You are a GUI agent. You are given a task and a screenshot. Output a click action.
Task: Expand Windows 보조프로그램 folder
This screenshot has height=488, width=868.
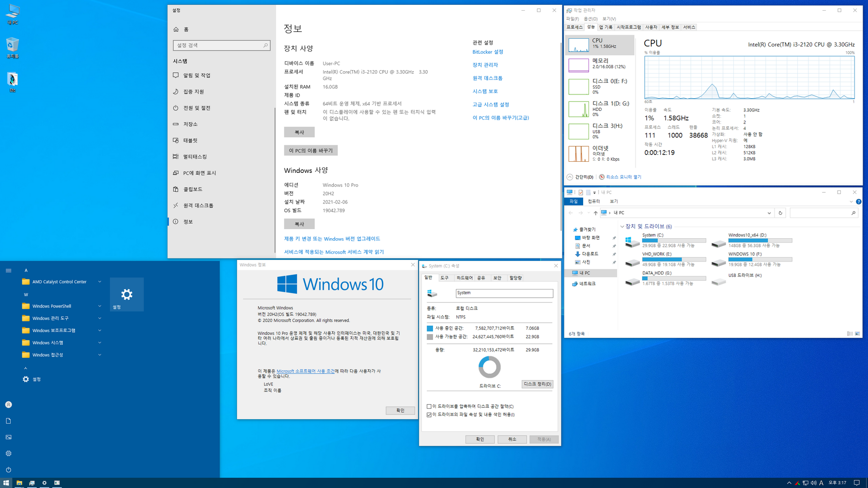pyautogui.click(x=62, y=331)
